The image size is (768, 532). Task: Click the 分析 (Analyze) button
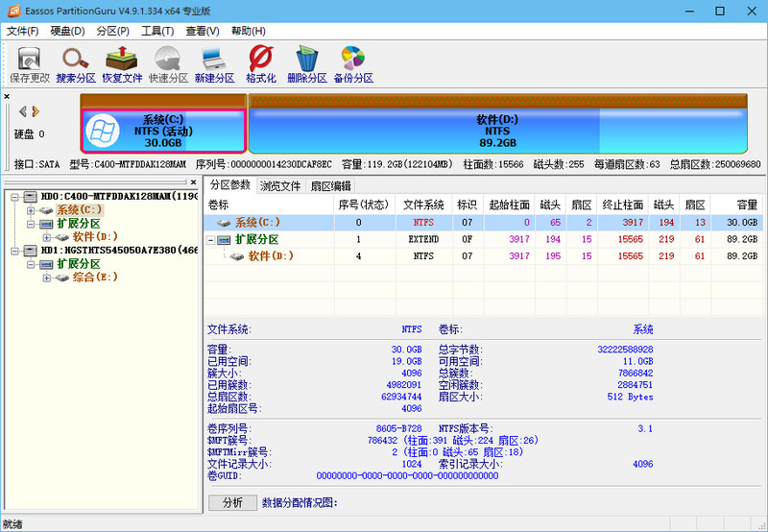pos(232,502)
